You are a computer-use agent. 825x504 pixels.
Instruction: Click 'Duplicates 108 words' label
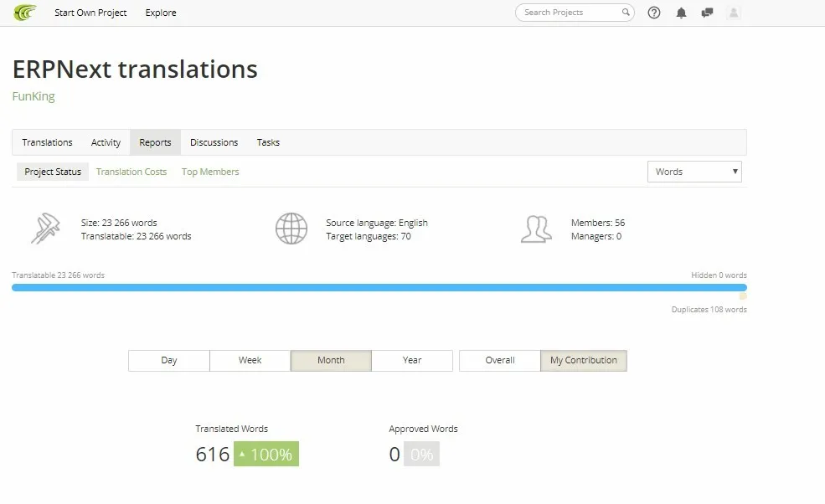click(709, 309)
